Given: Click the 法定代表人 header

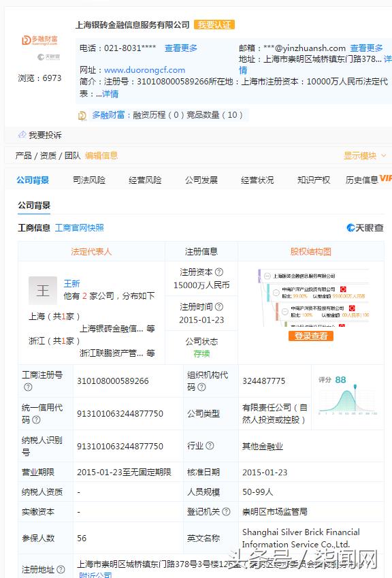Looking at the screenshot, I should tap(91, 251).
